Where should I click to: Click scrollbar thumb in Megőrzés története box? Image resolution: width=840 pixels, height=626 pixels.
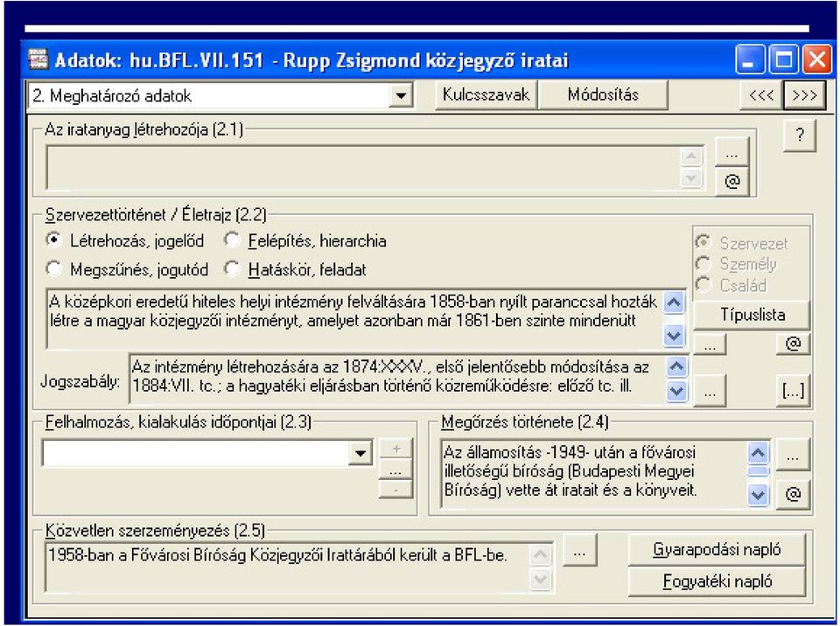click(758, 471)
